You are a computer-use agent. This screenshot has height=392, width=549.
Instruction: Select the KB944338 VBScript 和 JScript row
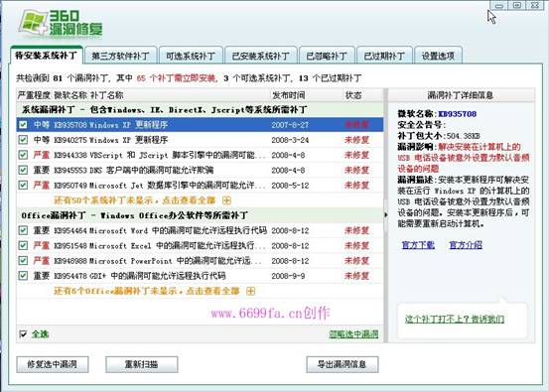click(200, 155)
